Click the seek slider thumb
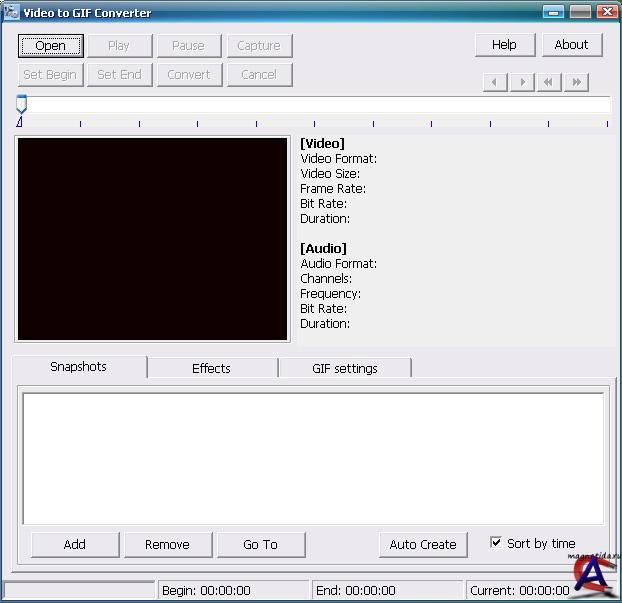This screenshot has width=622, height=603. click(x=21, y=104)
